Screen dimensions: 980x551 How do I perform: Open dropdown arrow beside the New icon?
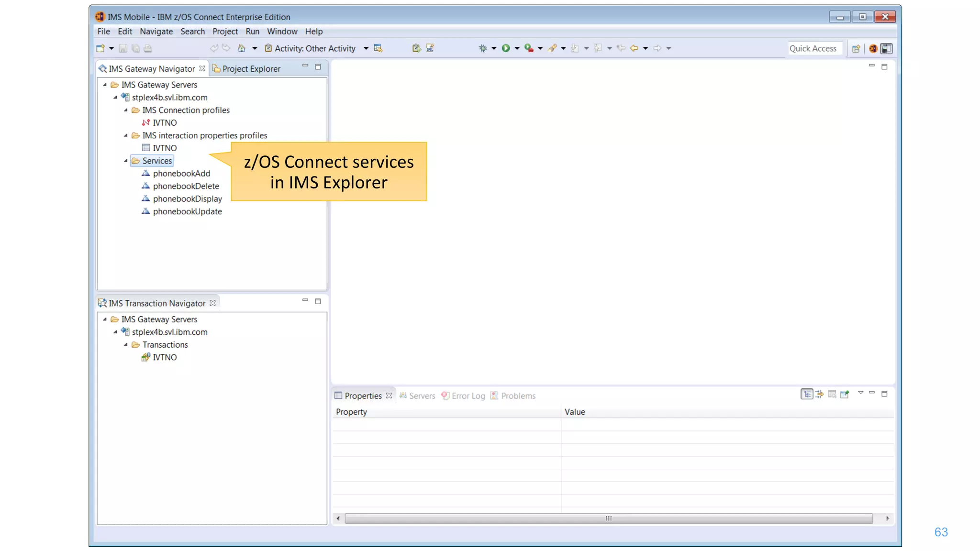pos(111,48)
